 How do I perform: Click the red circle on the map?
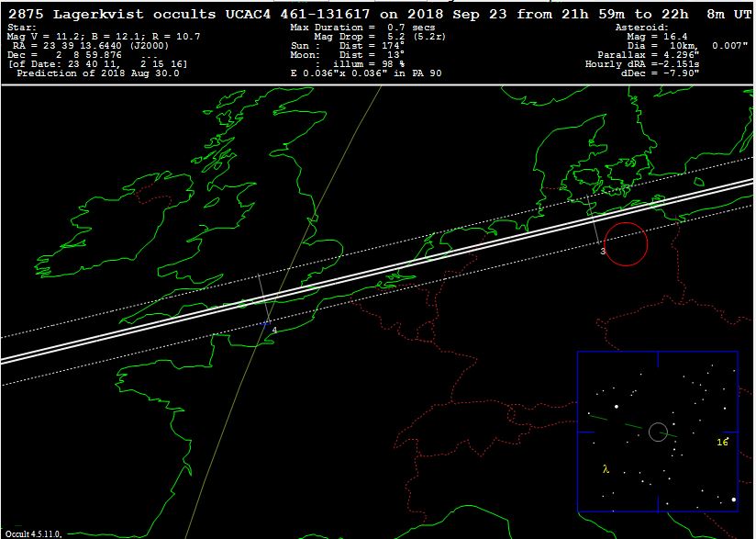627,243
